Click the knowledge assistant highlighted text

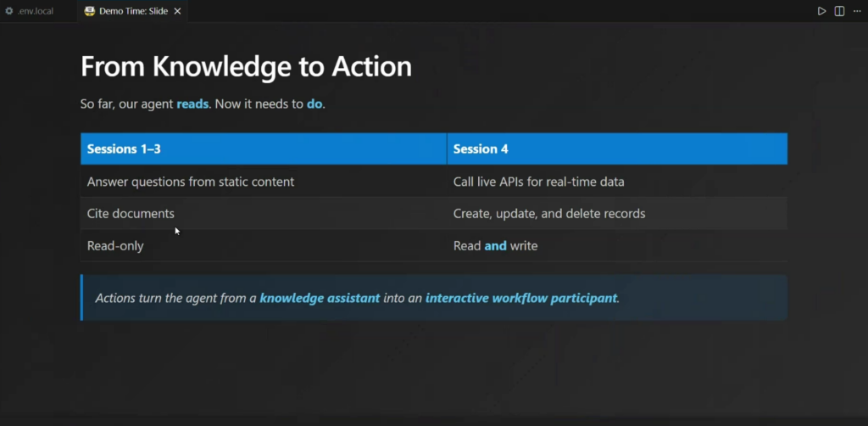pyautogui.click(x=320, y=298)
